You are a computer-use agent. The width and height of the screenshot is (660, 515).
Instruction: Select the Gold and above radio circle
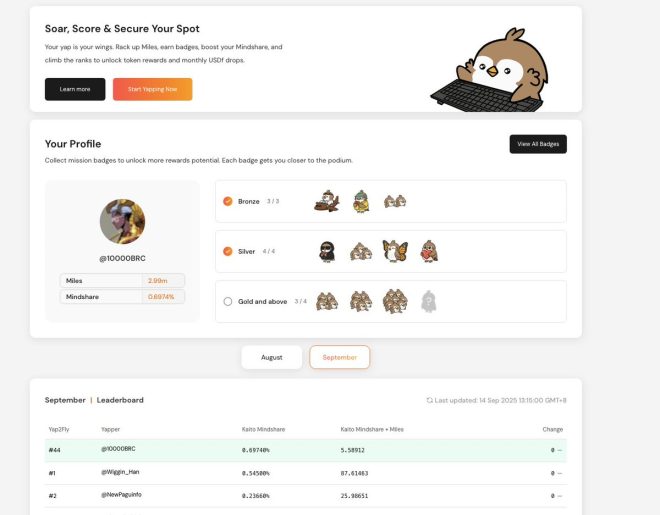pyautogui.click(x=228, y=301)
